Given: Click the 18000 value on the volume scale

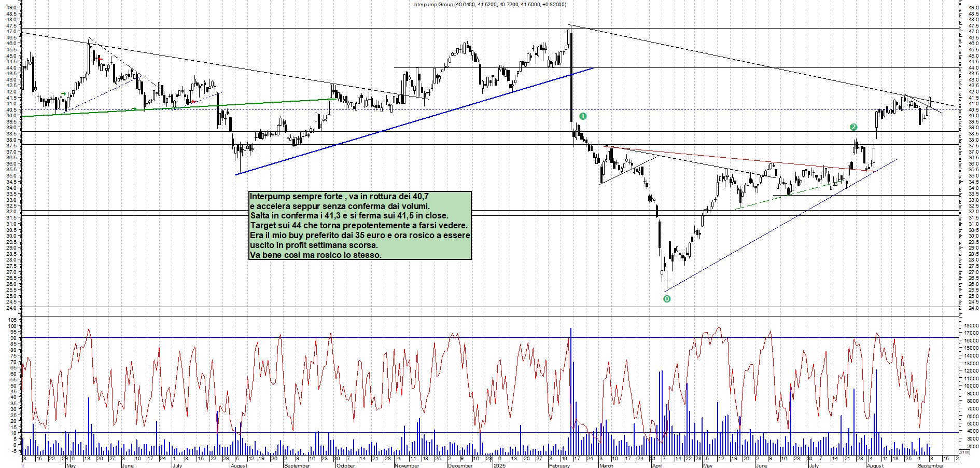Looking at the screenshot, I should pyautogui.click(x=971, y=325).
